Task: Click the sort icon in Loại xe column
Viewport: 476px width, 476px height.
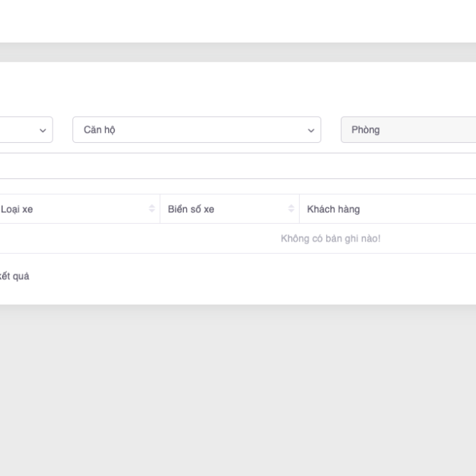Action: point(151,209)
